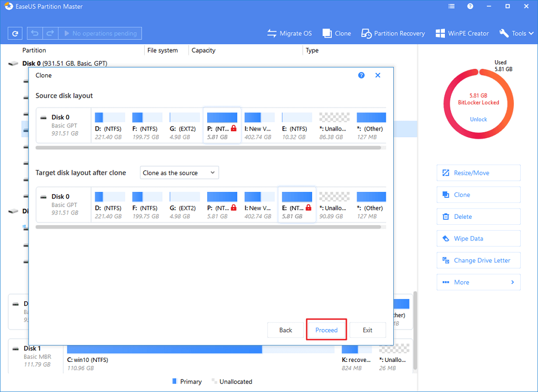Select Disk 1 Basic MBR in disk map
538x392 pixels.
(x=36, y=357)
